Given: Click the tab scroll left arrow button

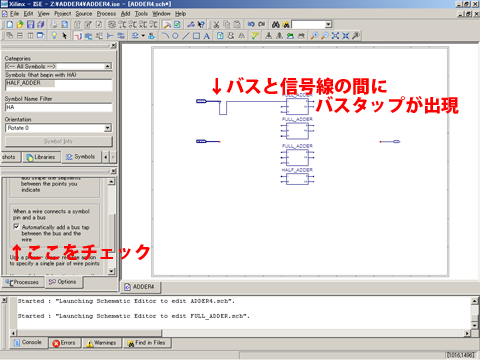Looking at the screenshot, I should point(106,157).
